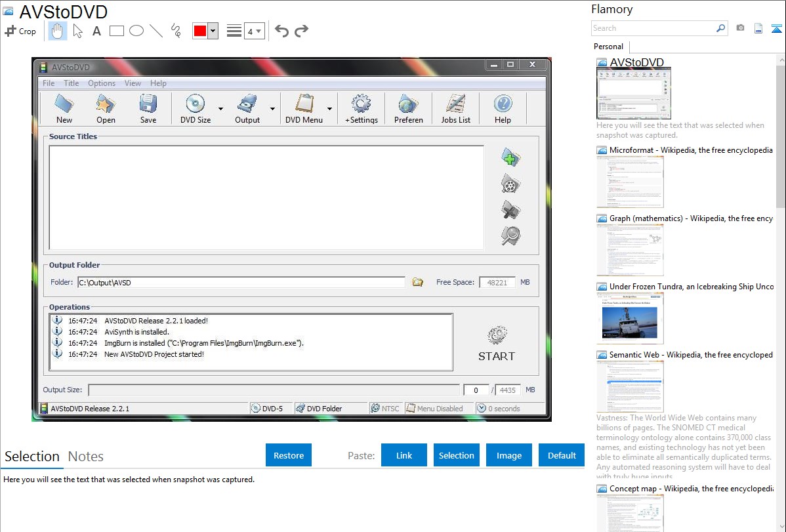
Task: Open the Personal tab in Flamory
Action: (x=609, y=47)
